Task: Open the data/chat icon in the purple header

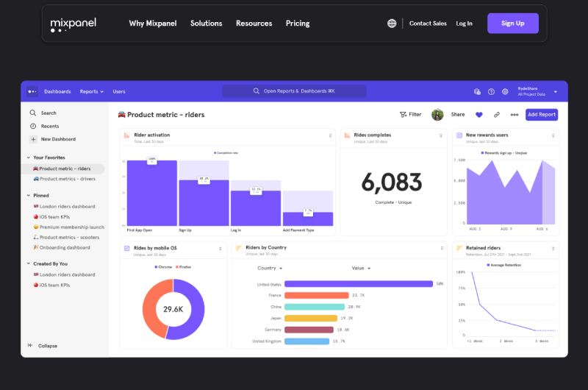Action: (x=477, y=91)
